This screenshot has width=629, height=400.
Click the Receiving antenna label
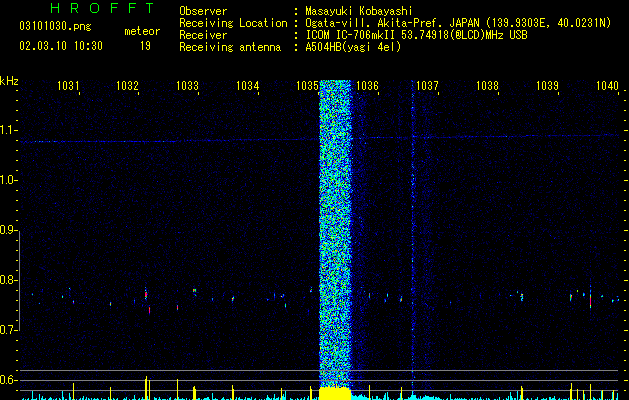(x=230, y=47)
